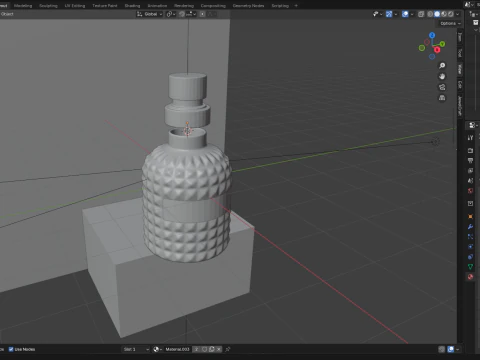Open the Tool properties tab icon
Image resolution: width=480 pixels, height=360 pixels.
(470, 138)
